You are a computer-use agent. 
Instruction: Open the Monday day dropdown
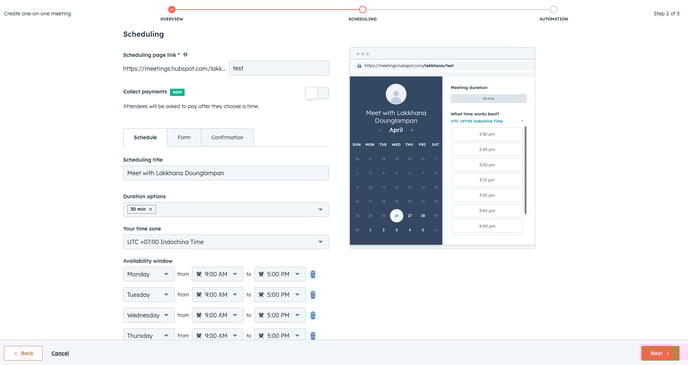[x=149, y=274]
